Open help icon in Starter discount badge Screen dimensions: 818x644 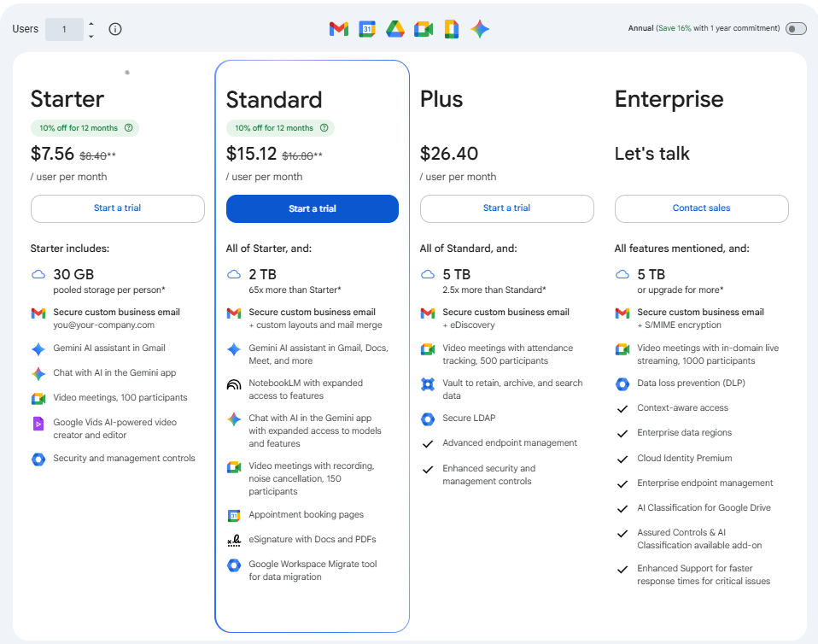point(128,128)
